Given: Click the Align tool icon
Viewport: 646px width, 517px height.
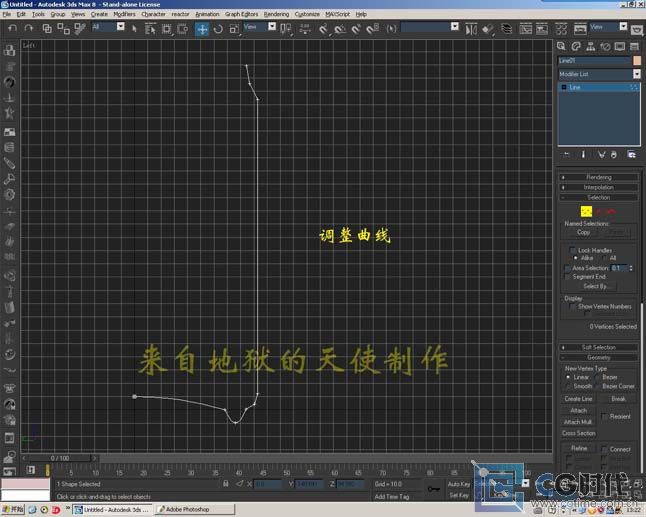Looking at the screenshot, I should click(x=488, y=29).
